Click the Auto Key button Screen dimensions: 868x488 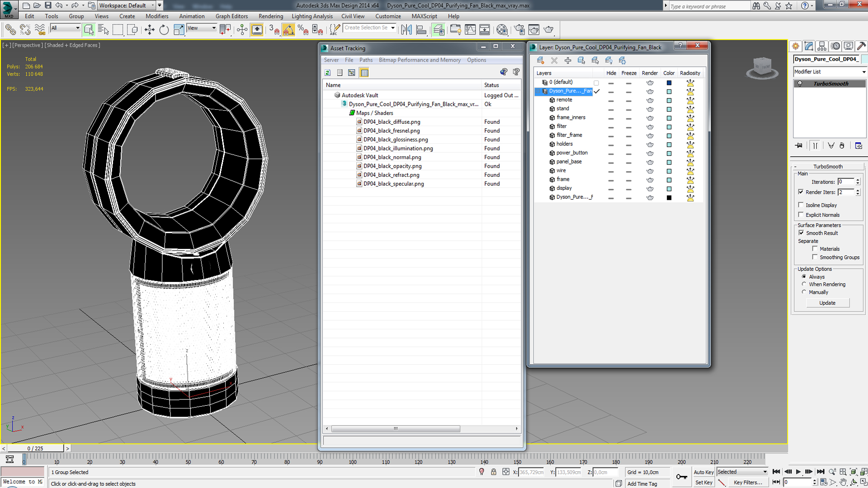pos(703,472)
